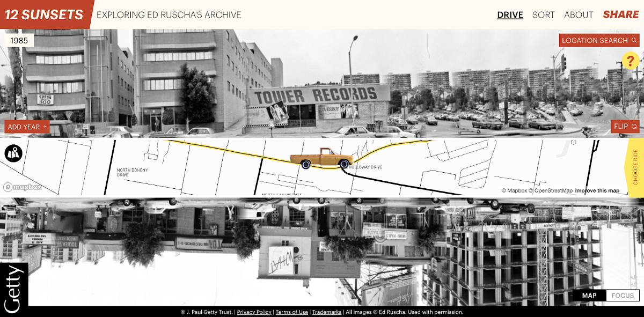Flip the panorama using the FLIP control

pos(625,127)
